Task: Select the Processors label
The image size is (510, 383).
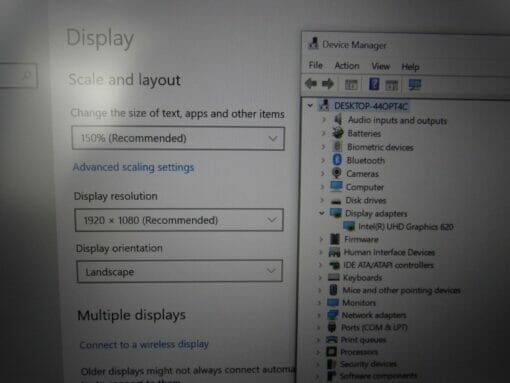Action: click(x=359, y=352)
